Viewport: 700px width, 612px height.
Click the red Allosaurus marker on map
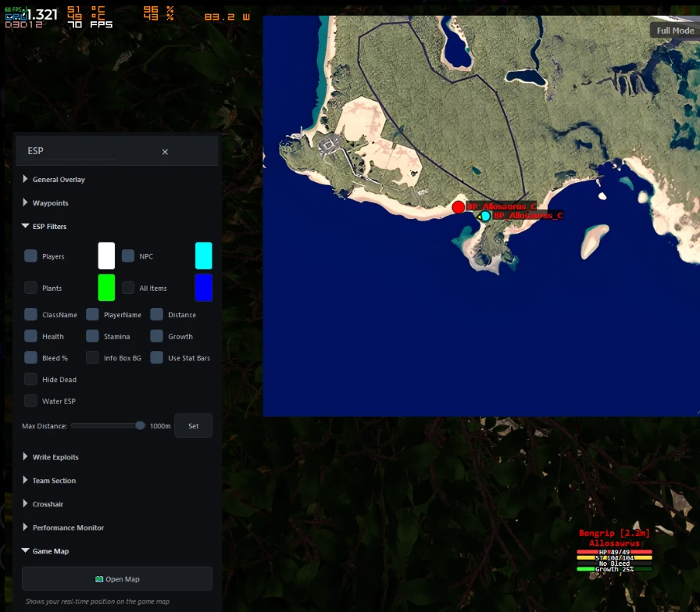458,207
